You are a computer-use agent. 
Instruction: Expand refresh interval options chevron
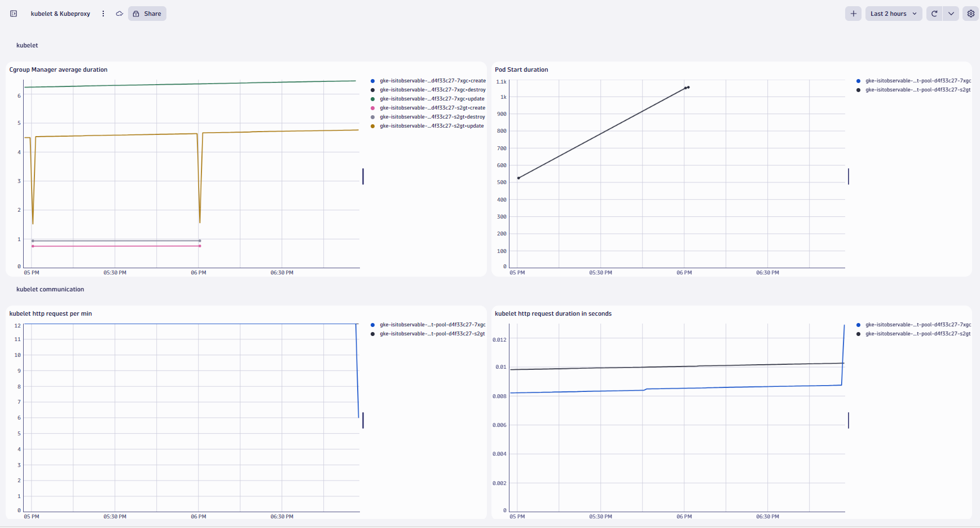(x=951, y=14)
